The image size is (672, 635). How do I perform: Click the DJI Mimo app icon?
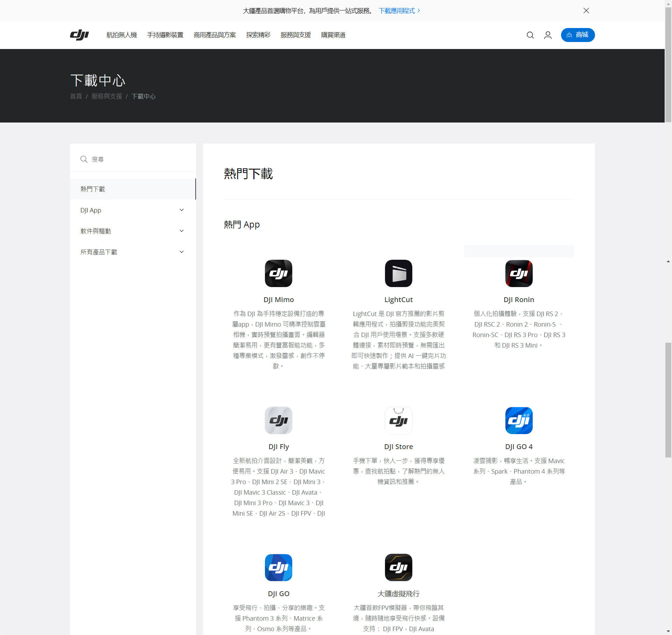click(278, 273)
